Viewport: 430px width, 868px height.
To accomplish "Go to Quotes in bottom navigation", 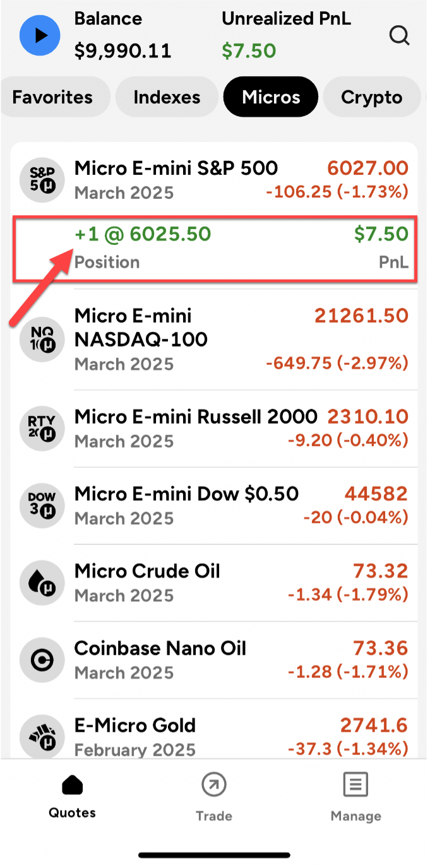I will (72, 798).
